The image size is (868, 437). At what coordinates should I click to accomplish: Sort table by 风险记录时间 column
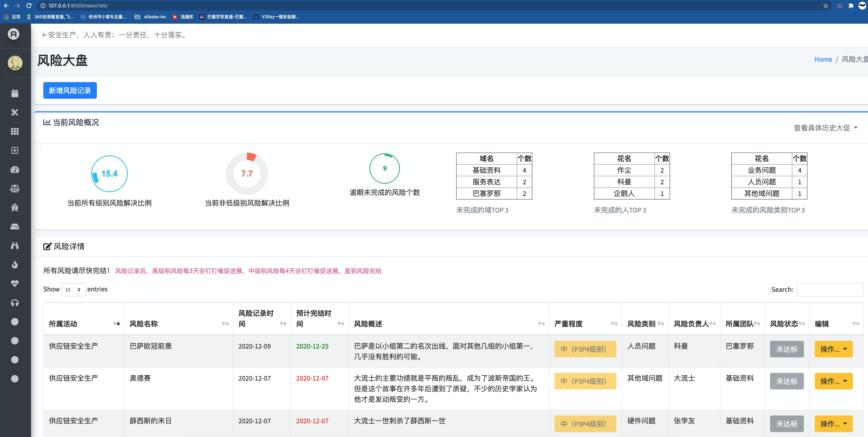(x=262, y=318)
